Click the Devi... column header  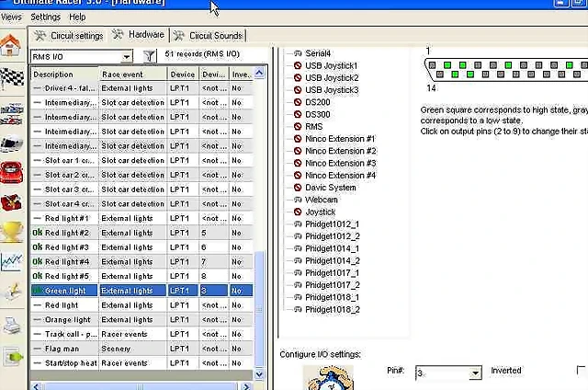[x=214, y=75]
